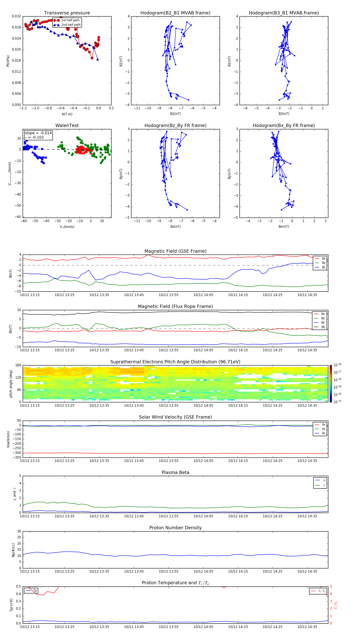Click 'A(T·m)' x-axis label
Screen dimensions: 351x644
67,114
